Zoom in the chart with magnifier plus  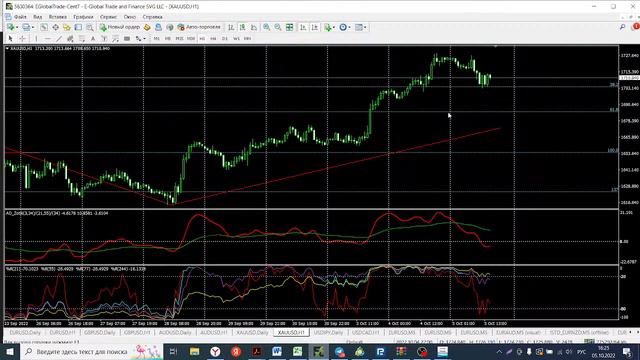(x=267, y=27)
